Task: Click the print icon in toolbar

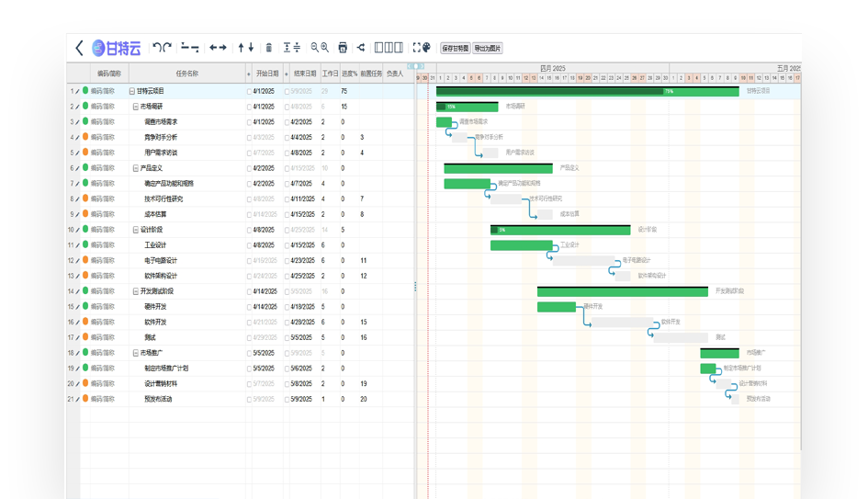Action: point(343,48)
